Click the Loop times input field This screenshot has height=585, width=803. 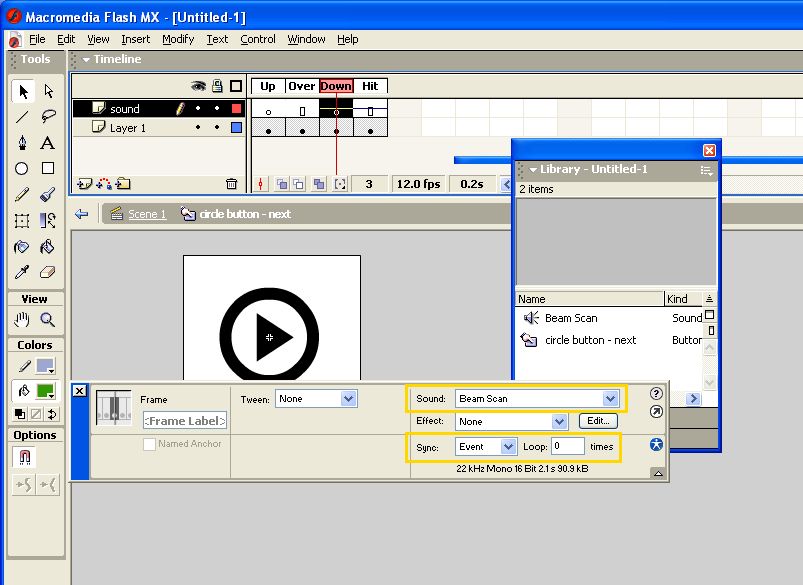568,446
